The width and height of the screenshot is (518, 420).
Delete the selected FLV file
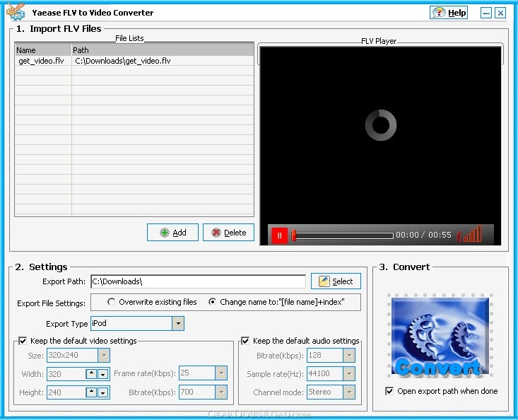point(228,233)
